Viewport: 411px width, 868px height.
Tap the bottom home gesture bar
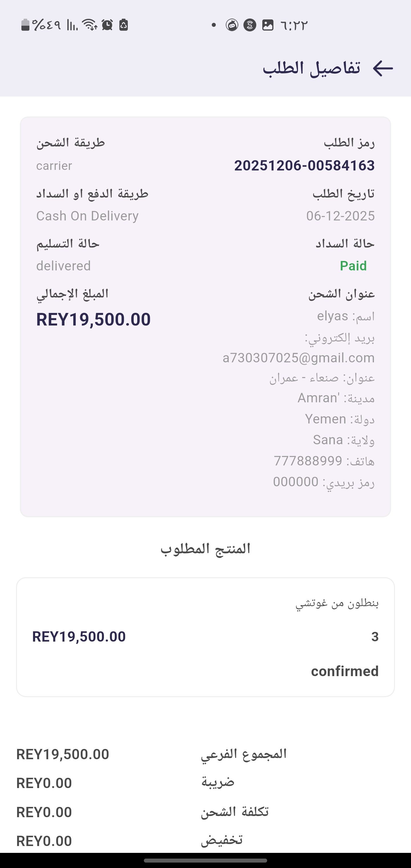[205, 860]
